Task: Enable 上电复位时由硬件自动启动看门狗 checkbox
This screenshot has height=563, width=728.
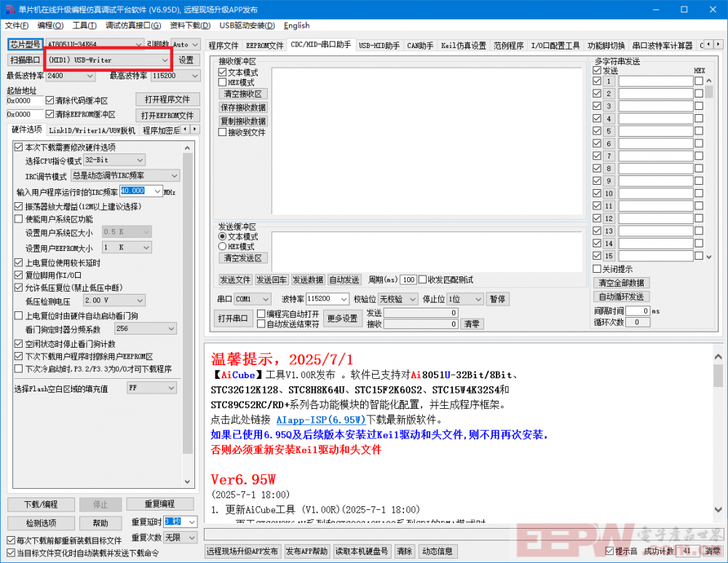Action: coord(19,316)
